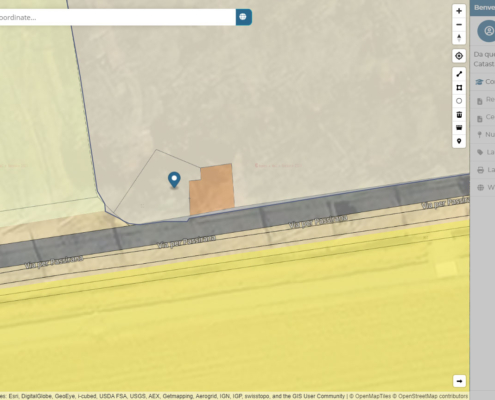Delete drawn shapes with trash icon
Screen dimensions: 495x400
pos(459,114)
